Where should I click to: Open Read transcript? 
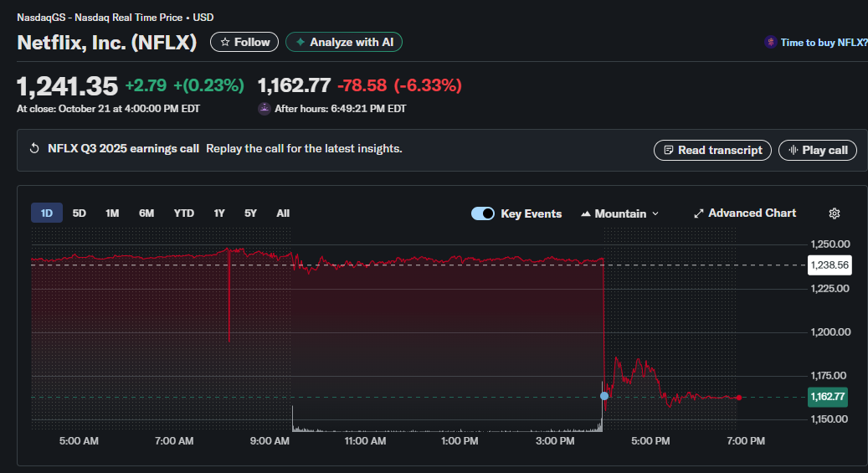[712, 150]
